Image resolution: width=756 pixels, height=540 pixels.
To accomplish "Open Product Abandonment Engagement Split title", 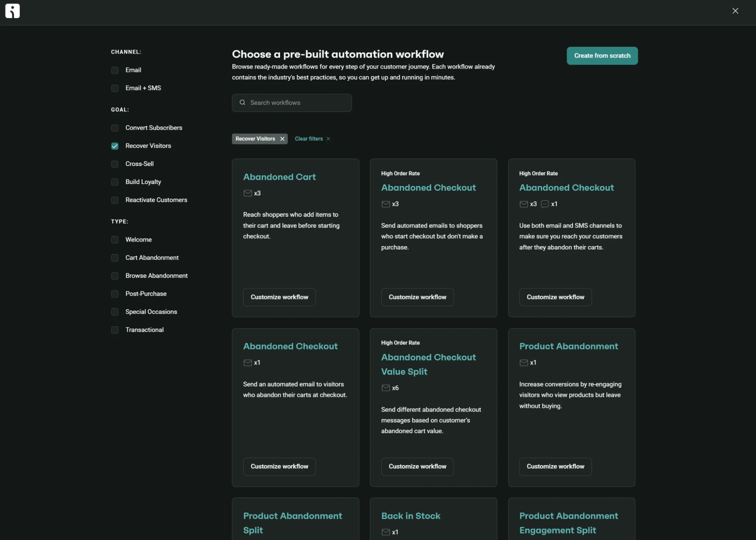I will click(x=568, y=523).
